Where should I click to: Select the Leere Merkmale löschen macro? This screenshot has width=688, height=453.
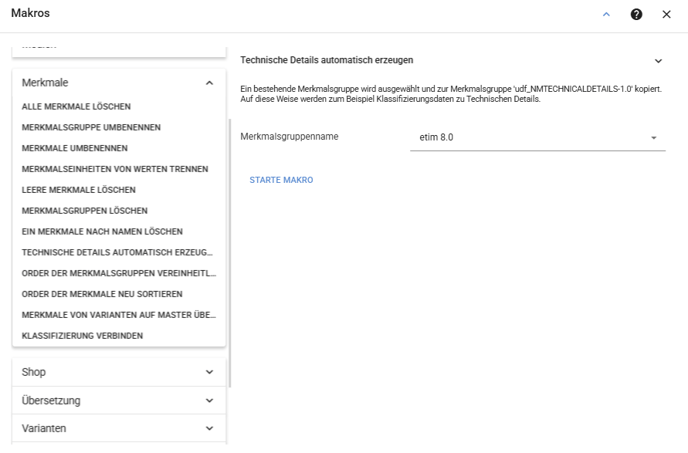79,190
